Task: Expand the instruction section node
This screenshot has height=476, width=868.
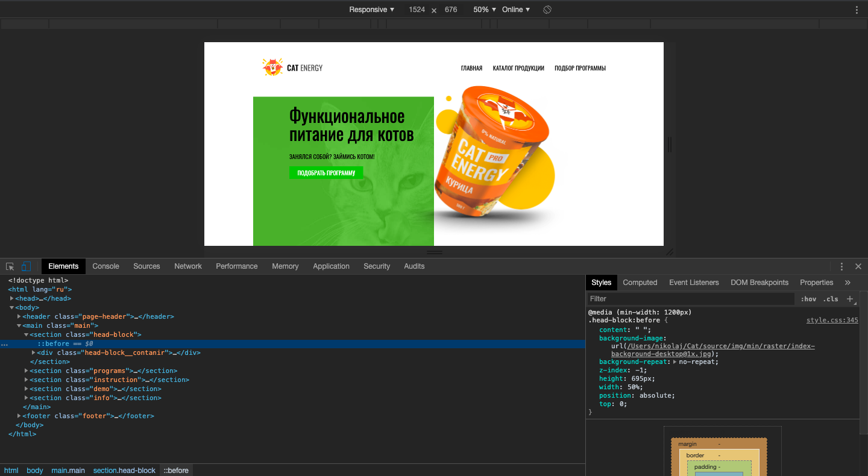Action: (27, 380)
